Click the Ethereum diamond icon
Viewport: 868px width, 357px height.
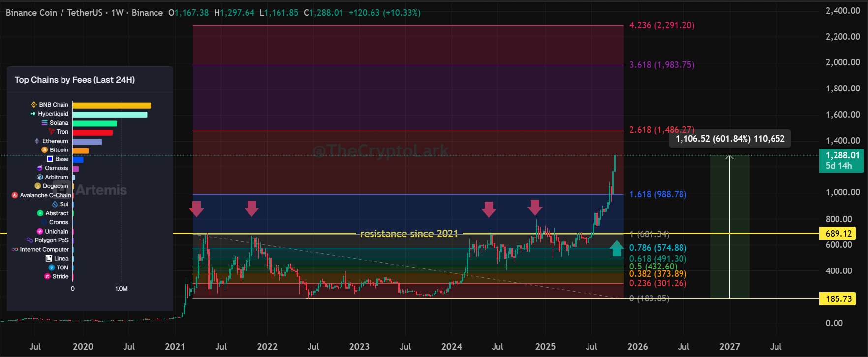coord(37,141)
